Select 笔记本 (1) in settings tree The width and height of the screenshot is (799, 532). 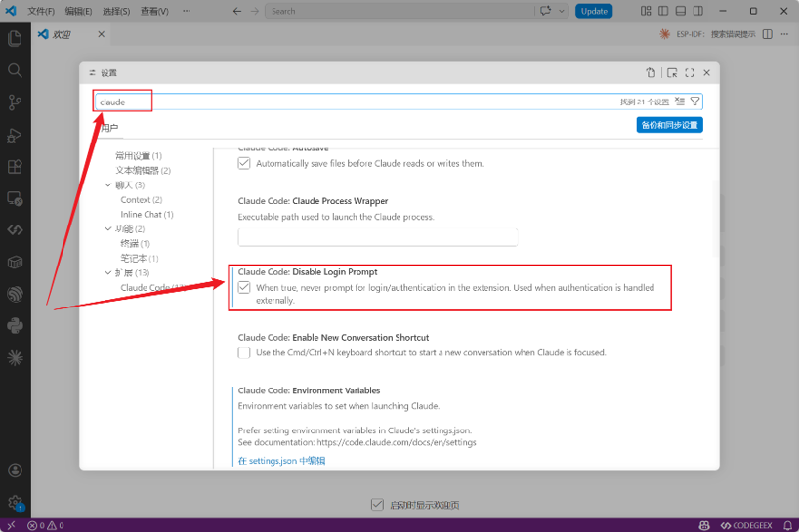click(139, 258)
